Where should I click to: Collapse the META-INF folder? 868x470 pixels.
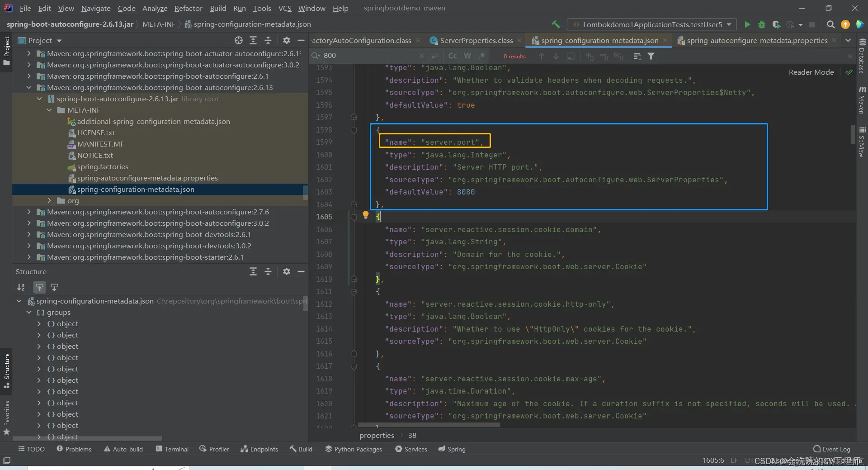tap(49, 110)
